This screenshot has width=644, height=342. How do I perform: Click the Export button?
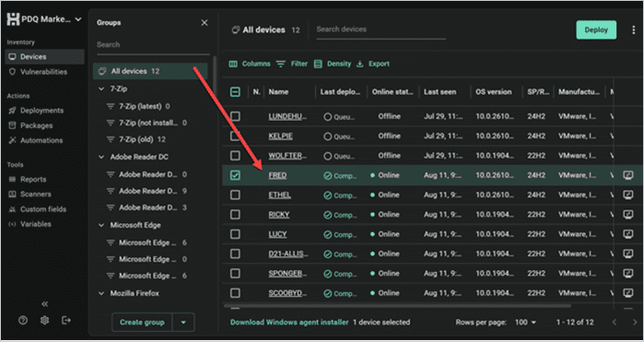[372, 65]
